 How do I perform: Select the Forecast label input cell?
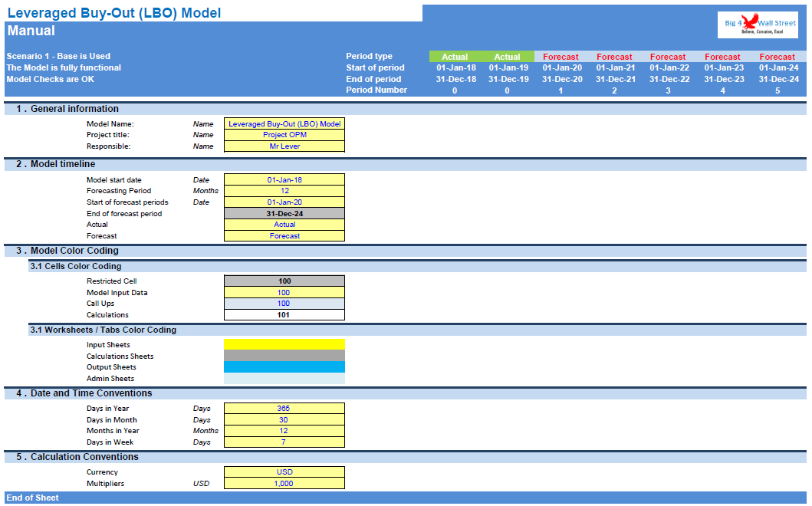tap(284, 235)
